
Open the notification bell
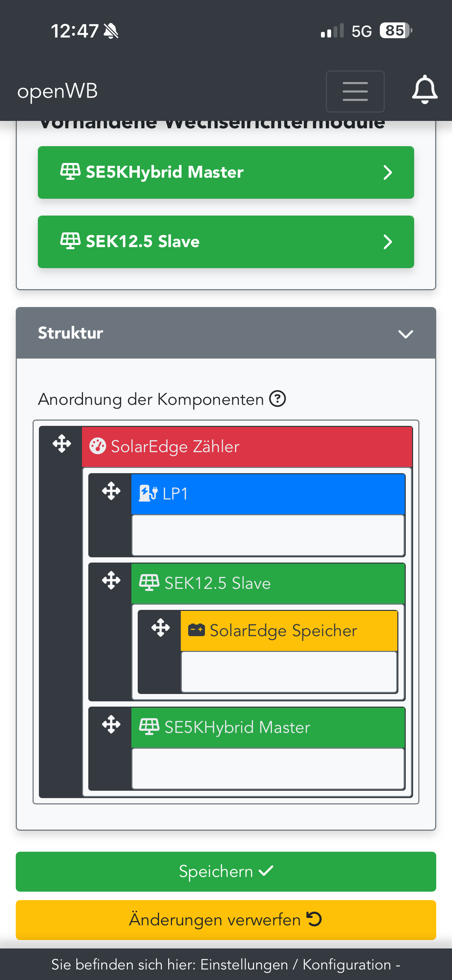tap(424, 90)
